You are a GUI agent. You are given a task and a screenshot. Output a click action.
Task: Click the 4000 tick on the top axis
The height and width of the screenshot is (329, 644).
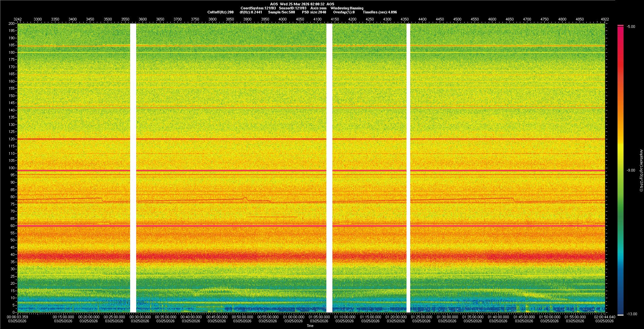tap(282, 19)
